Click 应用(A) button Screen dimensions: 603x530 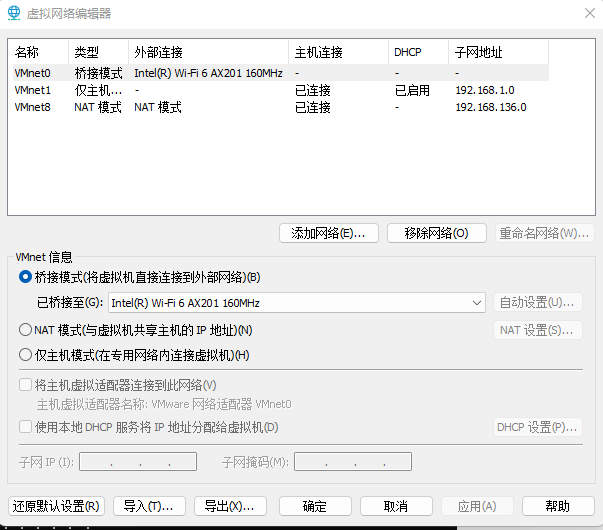(x=477, y=506)
